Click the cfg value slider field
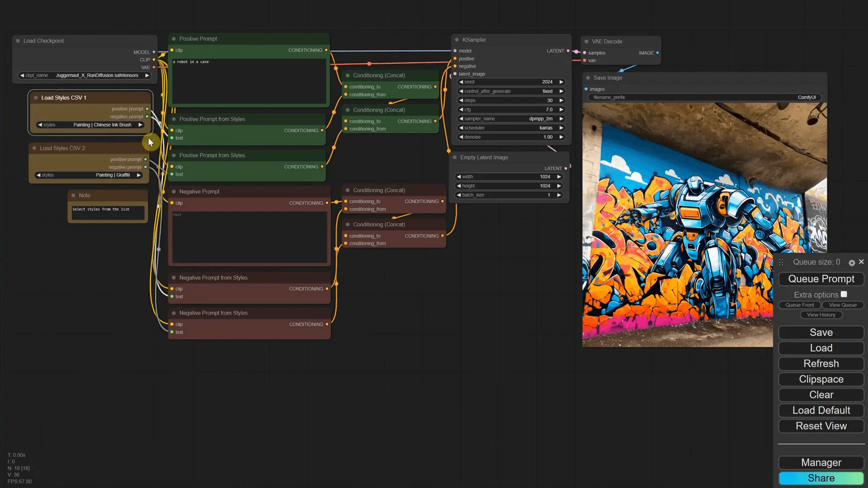The width and height of the screenshot is (868, 488). (x=511, y=109)
